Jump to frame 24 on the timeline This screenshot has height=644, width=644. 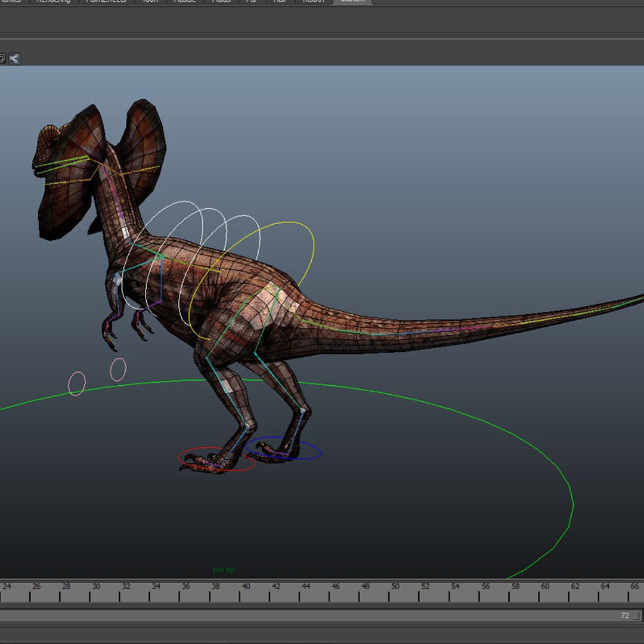[x=7, y=587]
